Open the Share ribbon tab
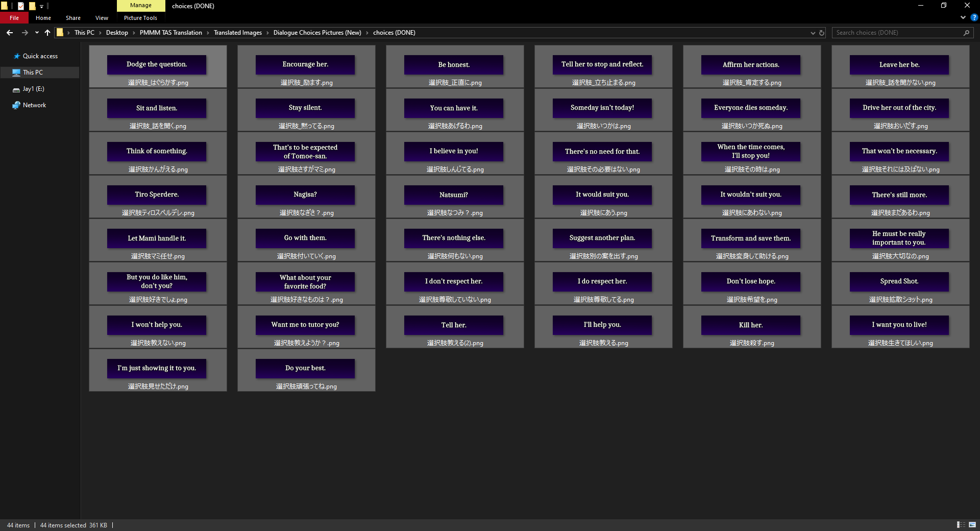The image size is (980, 531). pos(73,18)
